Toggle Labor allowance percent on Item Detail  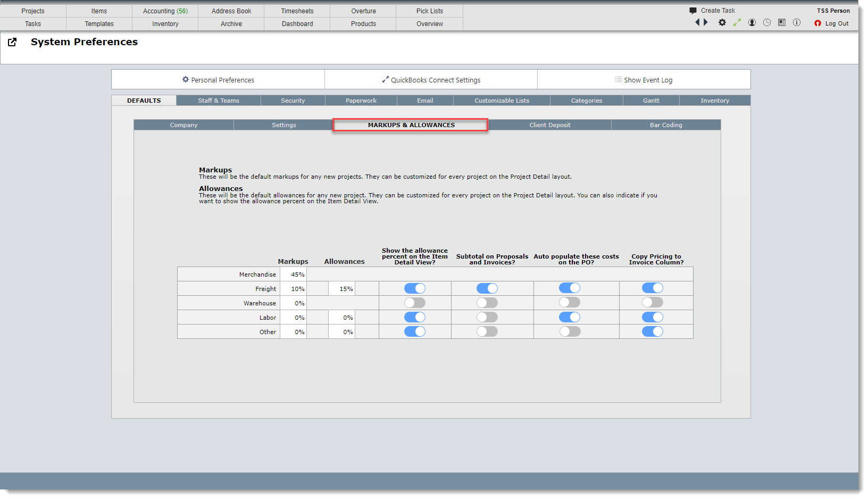(x=415, y=317)
